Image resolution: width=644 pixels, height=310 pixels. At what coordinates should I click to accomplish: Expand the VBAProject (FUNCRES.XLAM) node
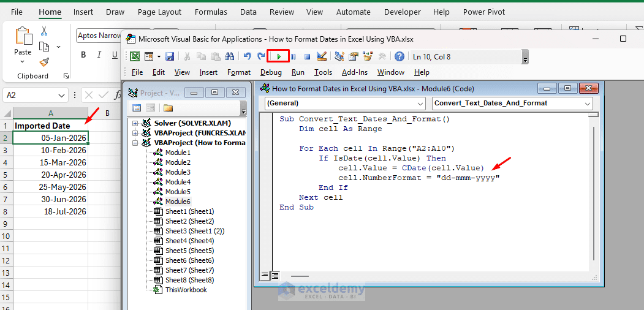[135, 133]
